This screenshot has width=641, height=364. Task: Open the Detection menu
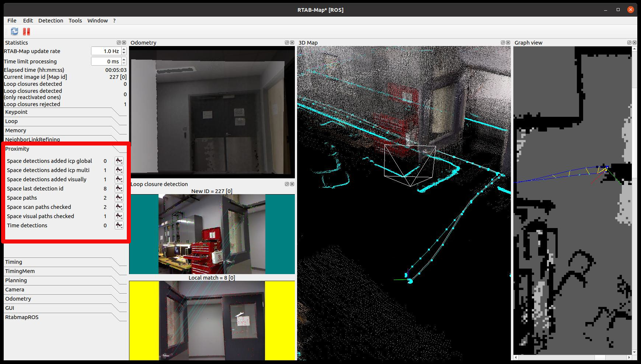(50, 21)
